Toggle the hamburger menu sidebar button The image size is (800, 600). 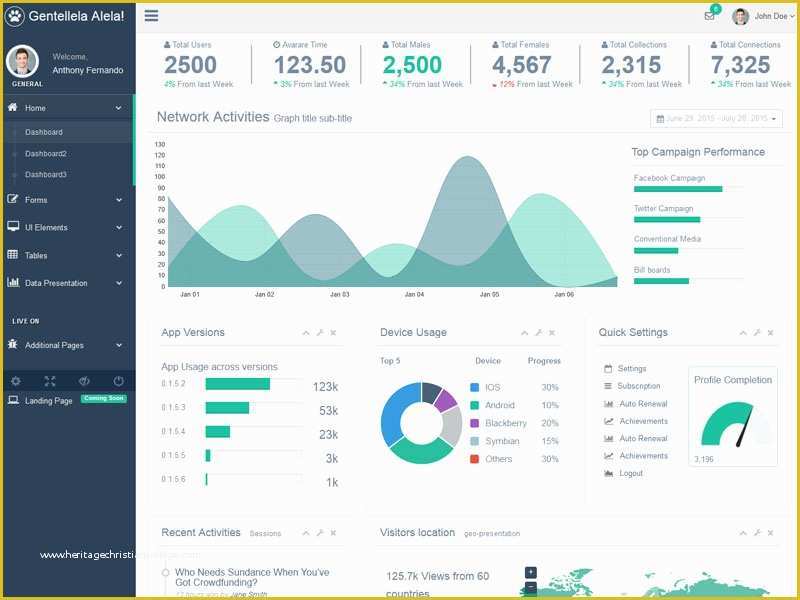[151, 16]
